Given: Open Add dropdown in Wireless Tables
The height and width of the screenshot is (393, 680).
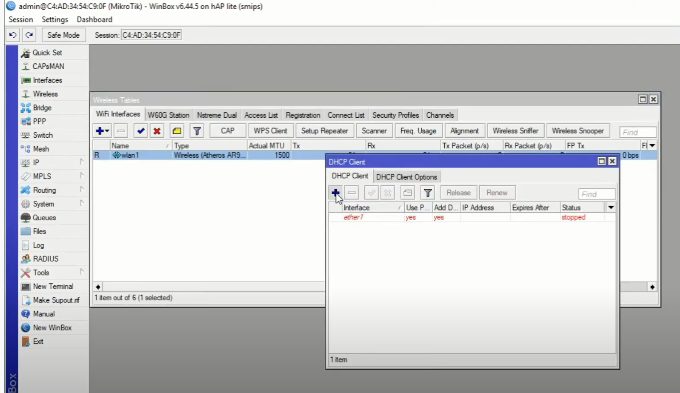Looking at the screenshot, I should click(102, 131).
